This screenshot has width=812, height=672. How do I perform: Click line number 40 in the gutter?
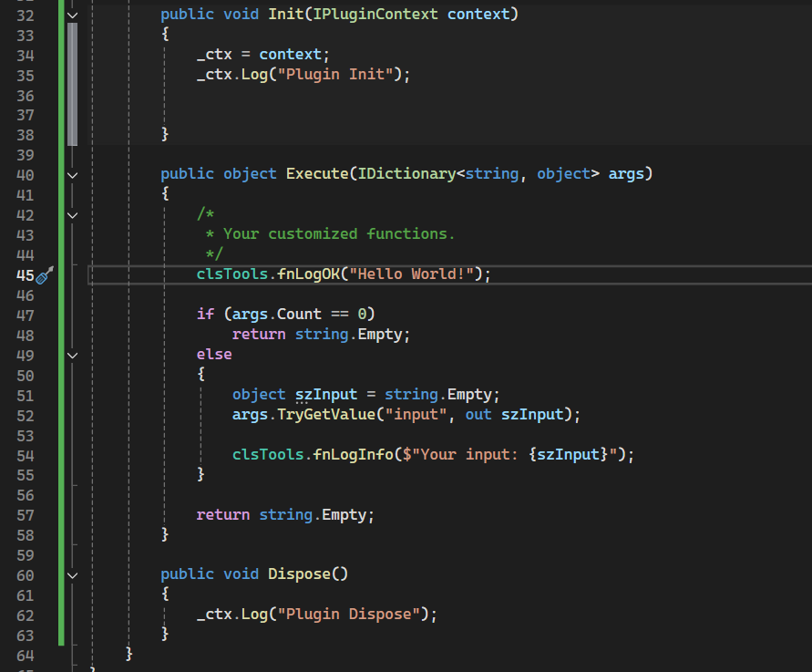point(26,174)
